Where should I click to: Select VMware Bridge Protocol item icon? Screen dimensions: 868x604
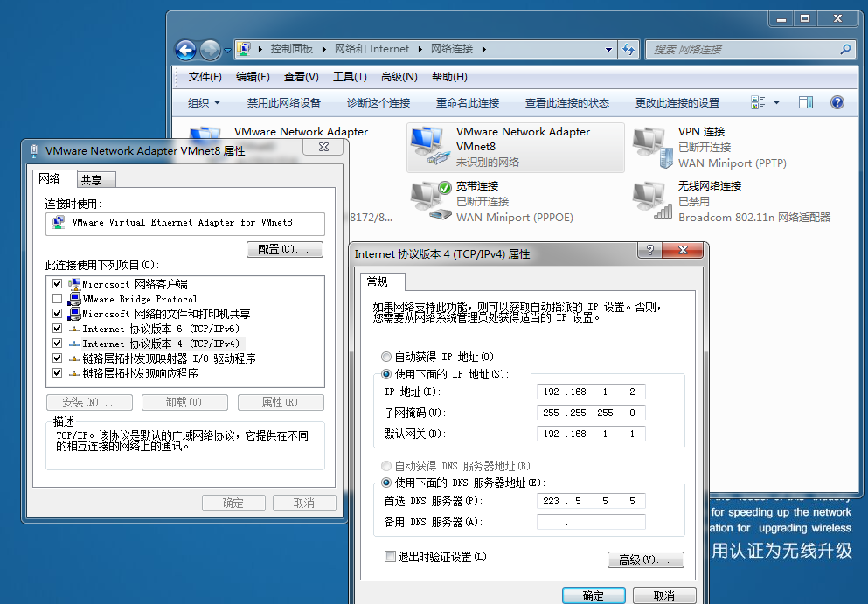click(74, 299)
